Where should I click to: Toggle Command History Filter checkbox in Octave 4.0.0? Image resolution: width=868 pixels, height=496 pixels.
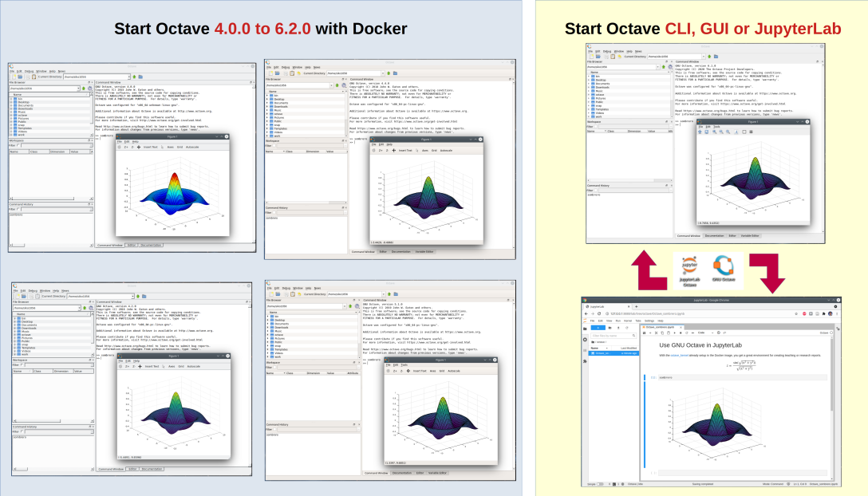click(x=18, y=209)
